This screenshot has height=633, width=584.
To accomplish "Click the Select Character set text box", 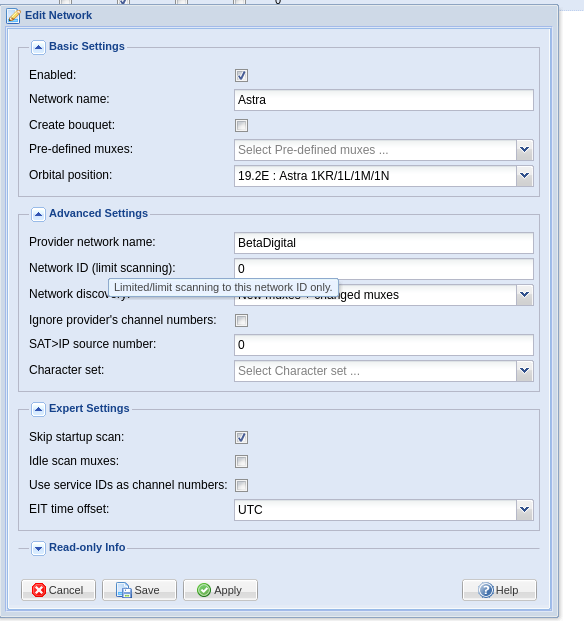I will [x=375, y=371].
